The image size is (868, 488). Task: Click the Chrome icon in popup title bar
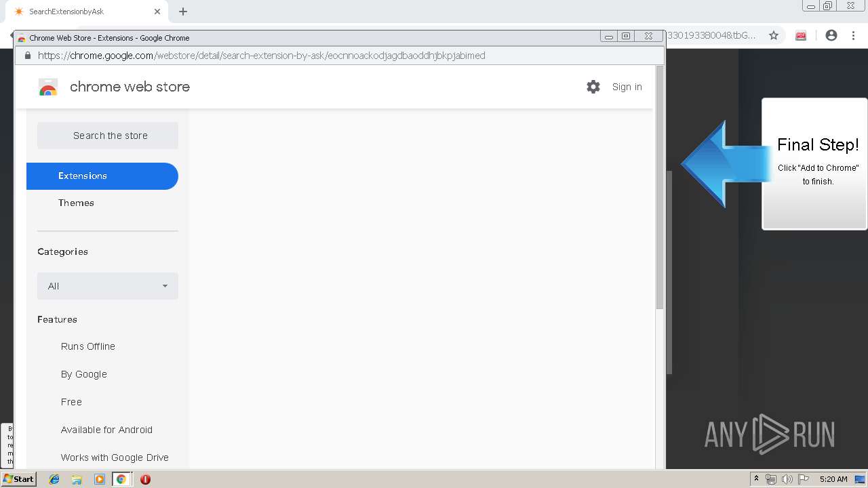pyautogui.click(x=22, y=38)
